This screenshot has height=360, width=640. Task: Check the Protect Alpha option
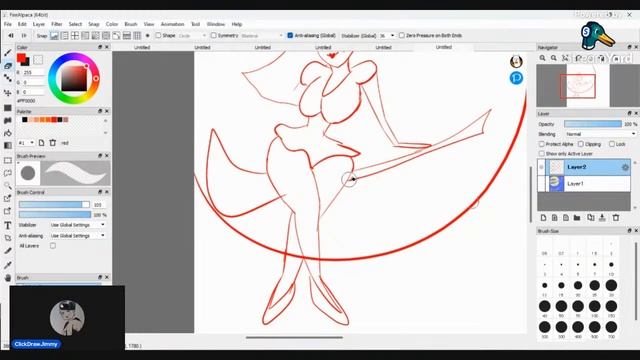point(542,144)
